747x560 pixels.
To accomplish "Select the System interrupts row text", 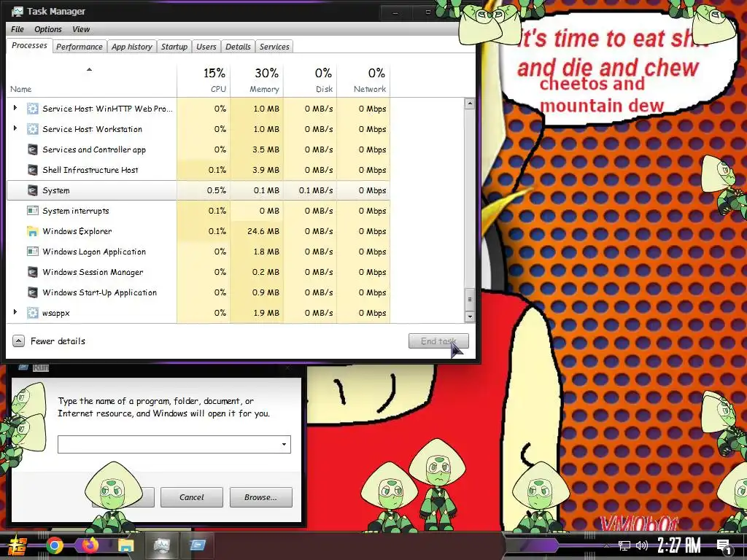I will tap(76, 211).
